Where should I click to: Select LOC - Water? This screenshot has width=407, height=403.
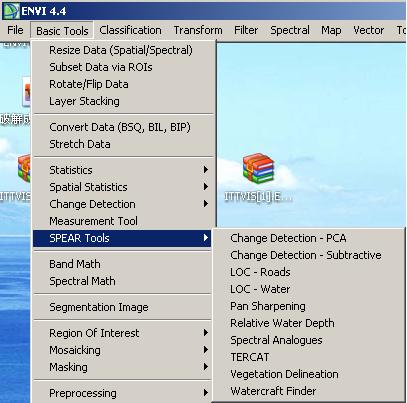pyautogui.click(x=309, y=289)
